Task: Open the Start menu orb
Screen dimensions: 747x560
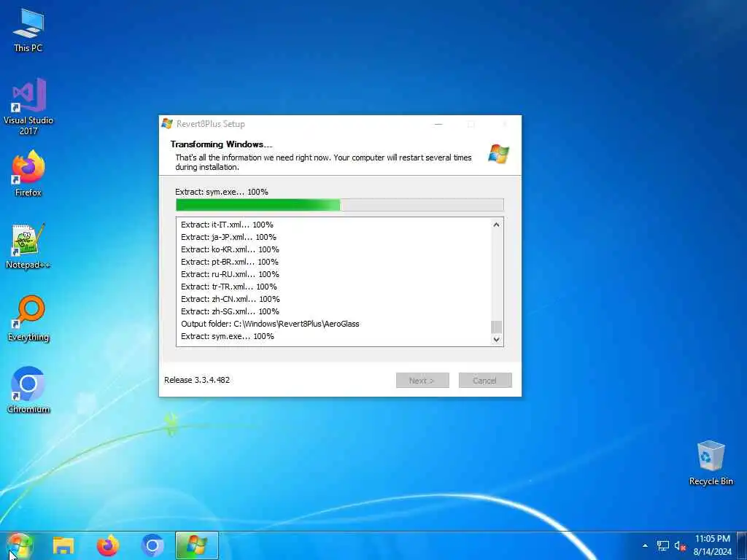Action: (19, 545)
